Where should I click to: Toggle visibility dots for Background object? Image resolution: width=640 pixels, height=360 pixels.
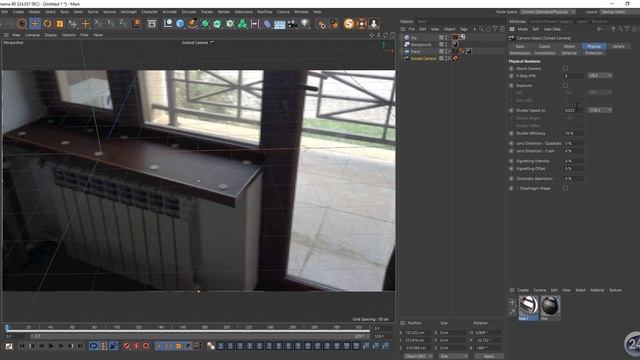pyautogui.click(x=446, y=44)
